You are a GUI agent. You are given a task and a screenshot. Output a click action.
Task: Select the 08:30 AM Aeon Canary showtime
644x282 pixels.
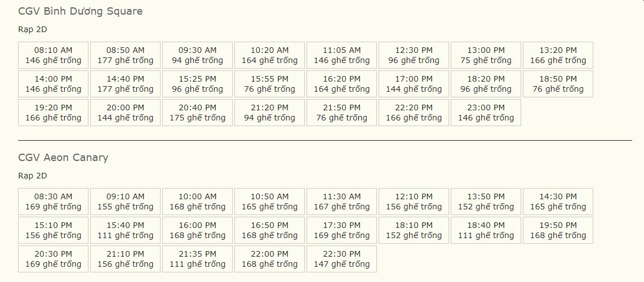click(x=53, y=202)
